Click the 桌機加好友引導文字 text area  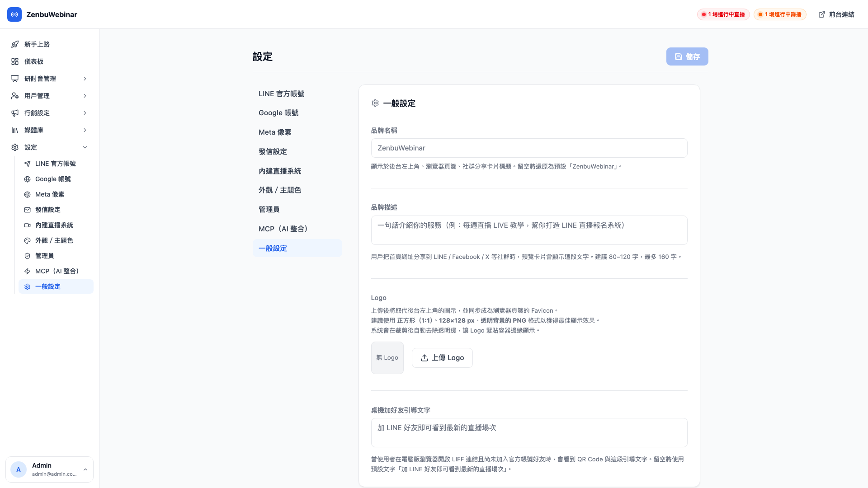click(x=529, y=433)
